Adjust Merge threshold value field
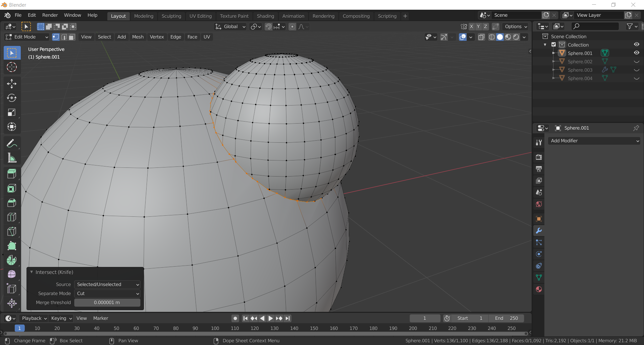 point(107,302)
